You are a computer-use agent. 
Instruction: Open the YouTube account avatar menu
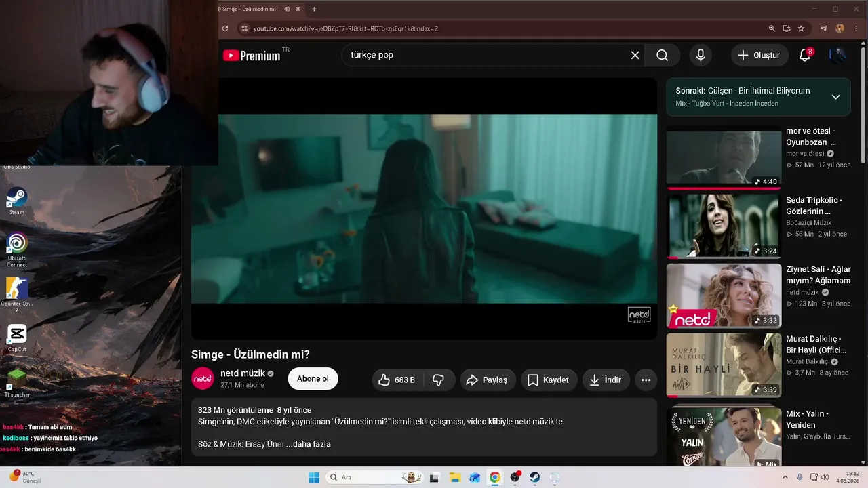(838, 55)
